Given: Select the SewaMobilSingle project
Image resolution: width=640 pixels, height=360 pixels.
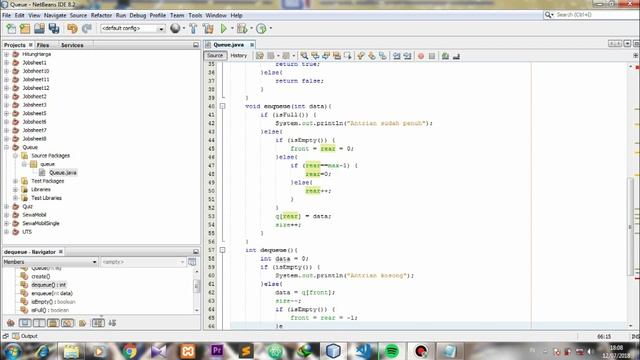Looking at the screenshot, I should pyautogui.click(x=41, y=223).
